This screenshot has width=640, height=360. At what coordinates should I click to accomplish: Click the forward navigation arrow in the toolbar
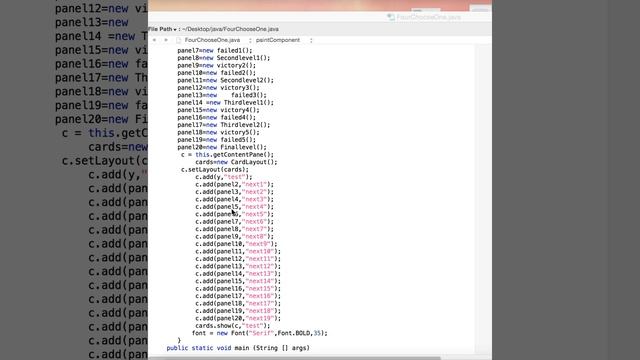166,40
